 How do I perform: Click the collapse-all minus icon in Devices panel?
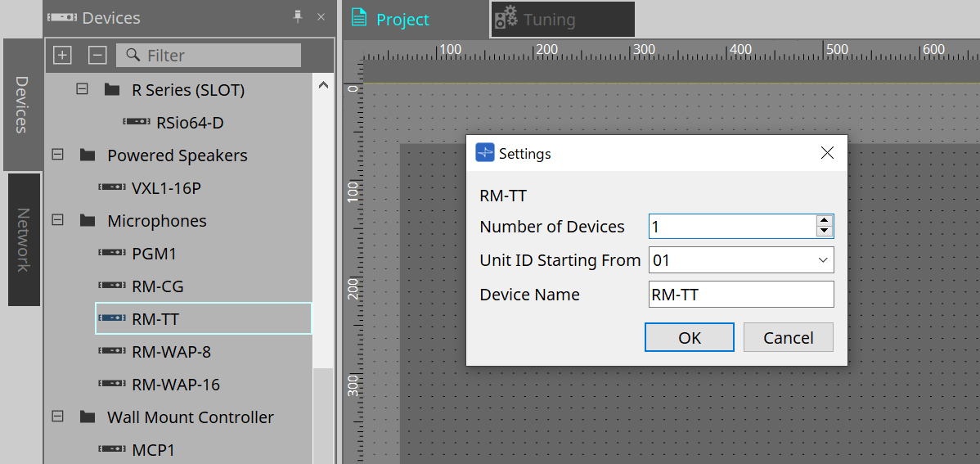point(97,55)
